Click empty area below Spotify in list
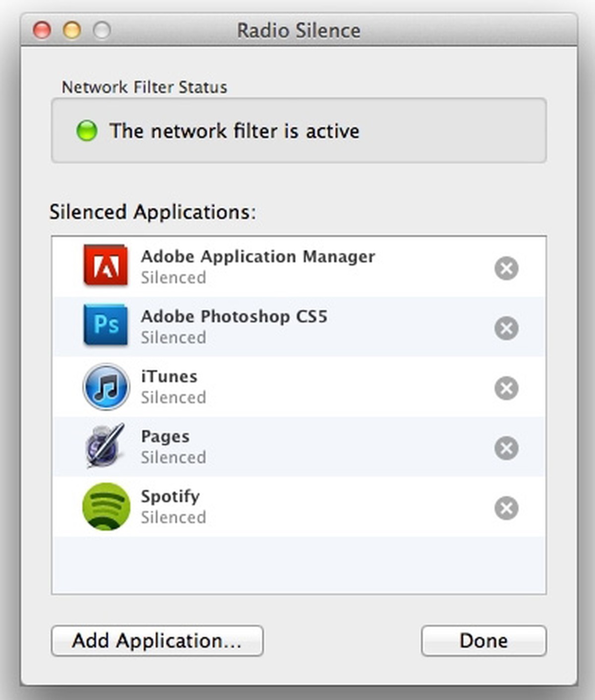The height and width of the screenshot is (700, 595). point(297,565)
